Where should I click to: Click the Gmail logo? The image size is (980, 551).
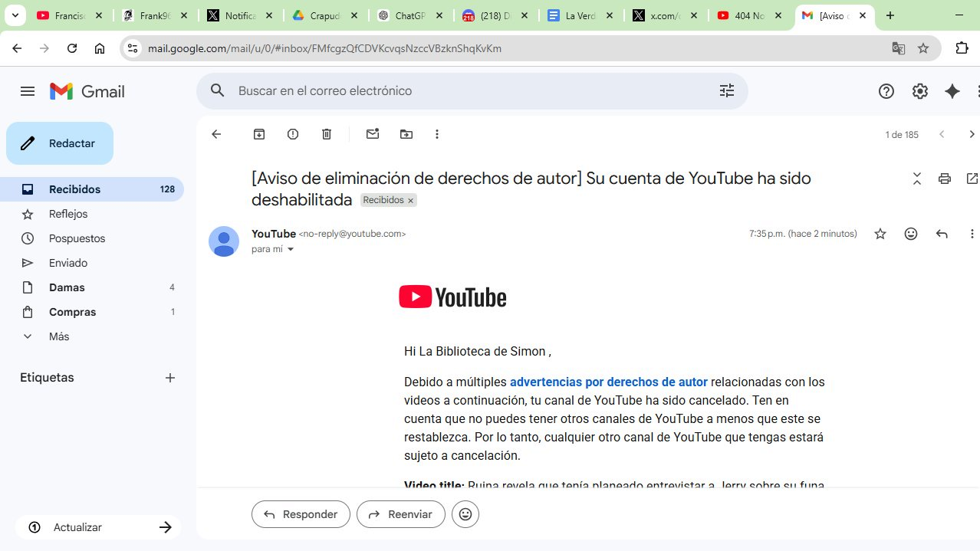[87, 91]
